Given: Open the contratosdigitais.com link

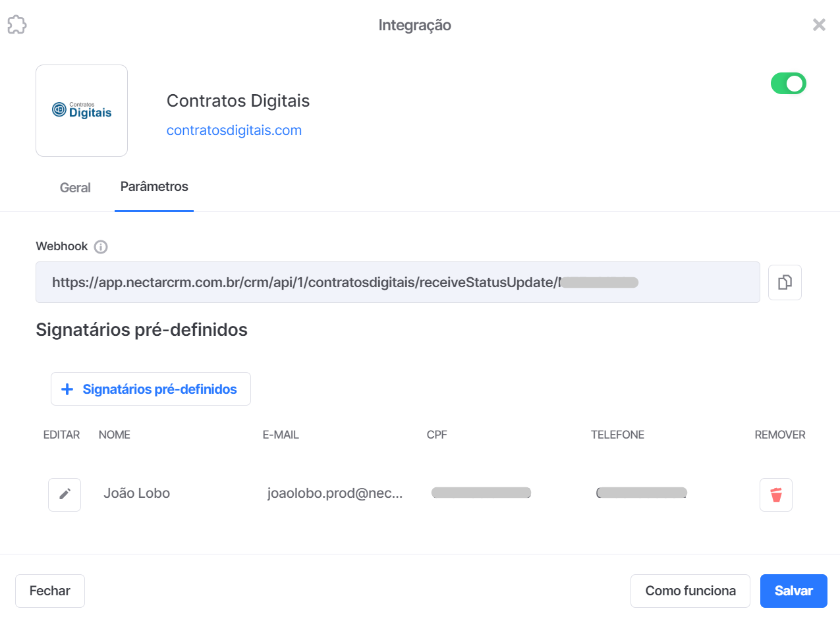Looking at the screenshot, I should (234, 130).
